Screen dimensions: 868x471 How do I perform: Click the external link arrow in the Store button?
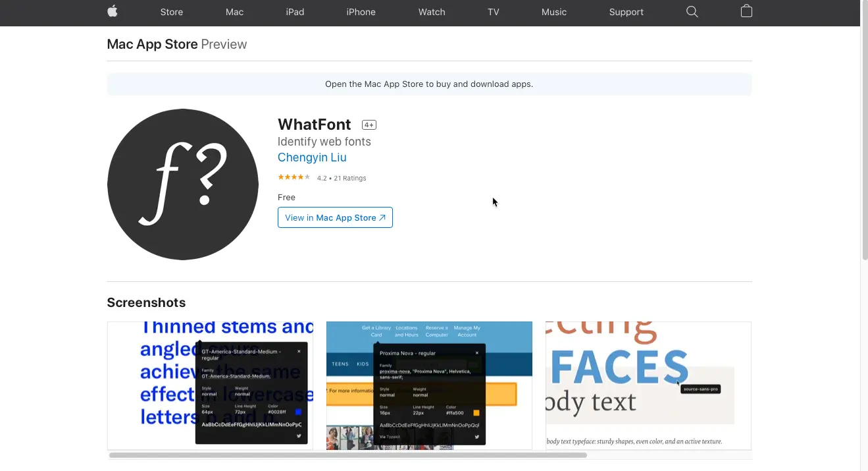(x=382, y=217)
